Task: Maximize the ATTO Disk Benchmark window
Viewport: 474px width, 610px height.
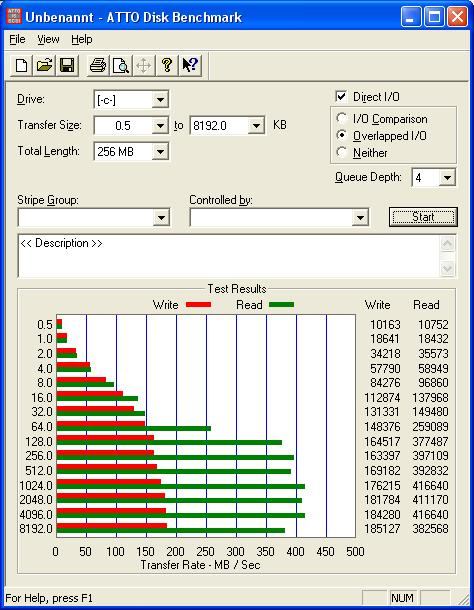Action: pos(434,17)
